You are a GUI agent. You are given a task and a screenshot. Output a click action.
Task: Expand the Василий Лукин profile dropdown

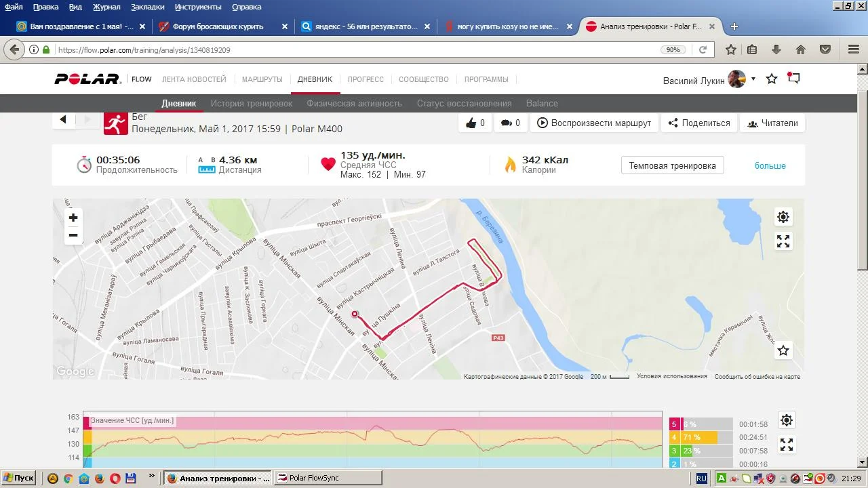coord(753,79)
